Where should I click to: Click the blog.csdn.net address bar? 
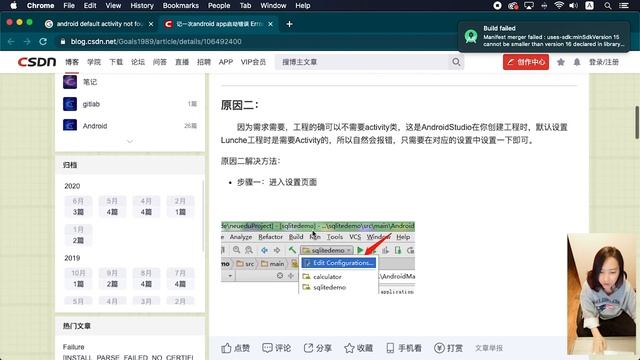point(156,42)
